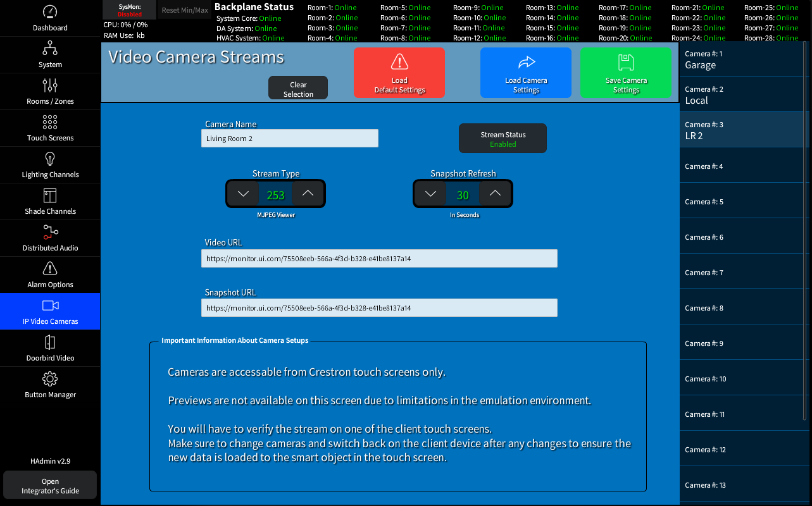Click Room-1 Online status

point(332,8)
